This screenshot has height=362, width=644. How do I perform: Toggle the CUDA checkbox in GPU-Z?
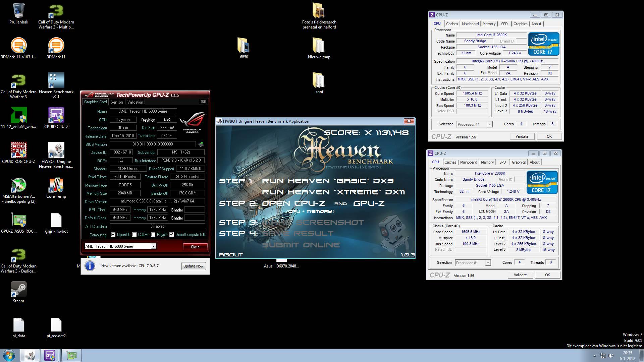tap(135, 235)
